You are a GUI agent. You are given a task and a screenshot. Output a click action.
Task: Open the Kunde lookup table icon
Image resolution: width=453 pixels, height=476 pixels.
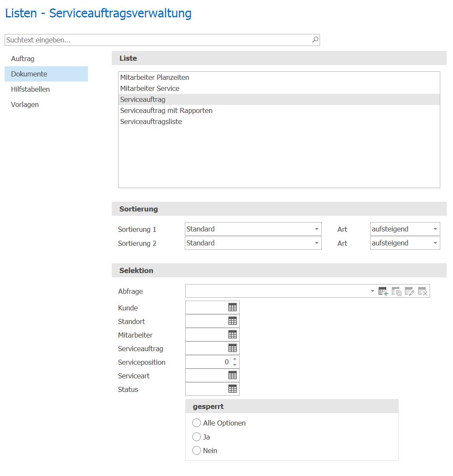point(232,307)
